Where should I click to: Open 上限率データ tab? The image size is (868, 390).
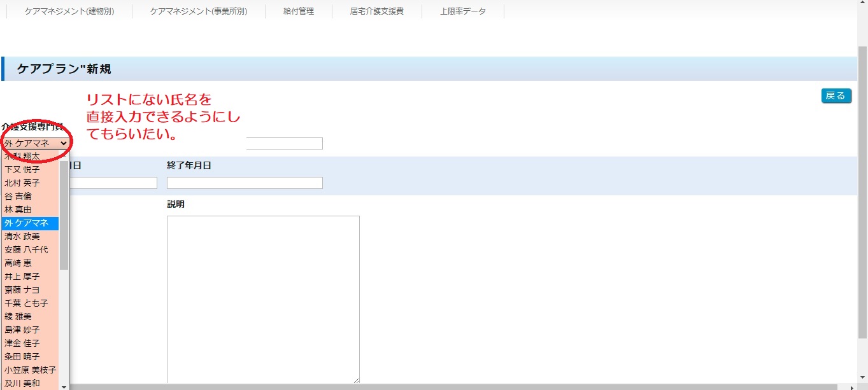pos(463,11)
